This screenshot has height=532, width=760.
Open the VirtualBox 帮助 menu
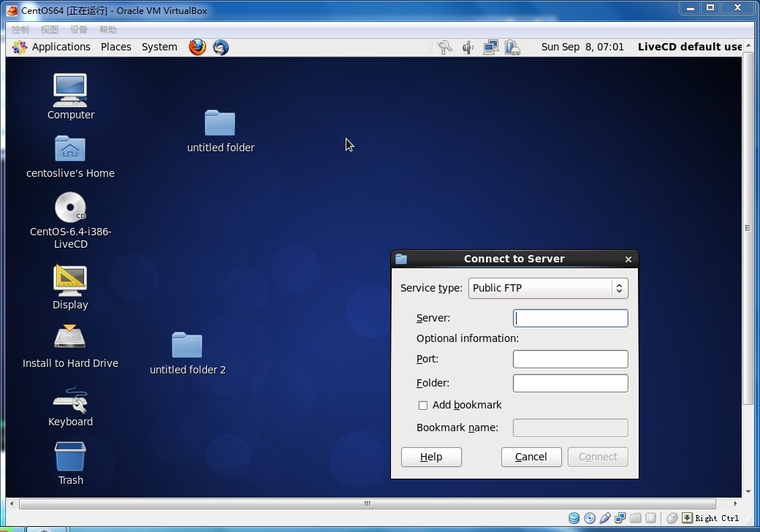(x=107, y=29)
